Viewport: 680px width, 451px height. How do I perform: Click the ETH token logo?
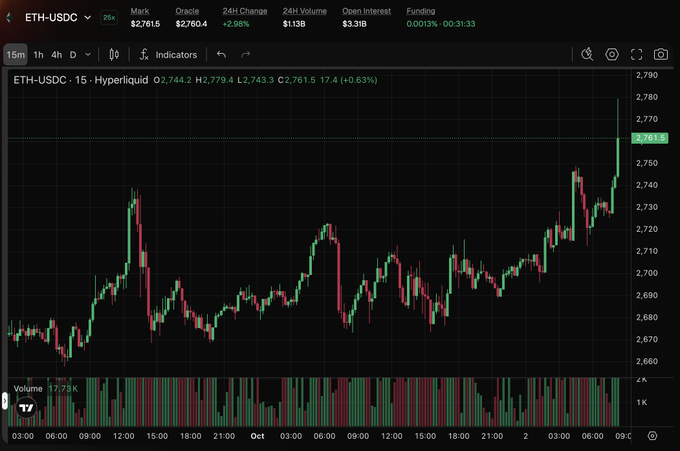[9, 17]
